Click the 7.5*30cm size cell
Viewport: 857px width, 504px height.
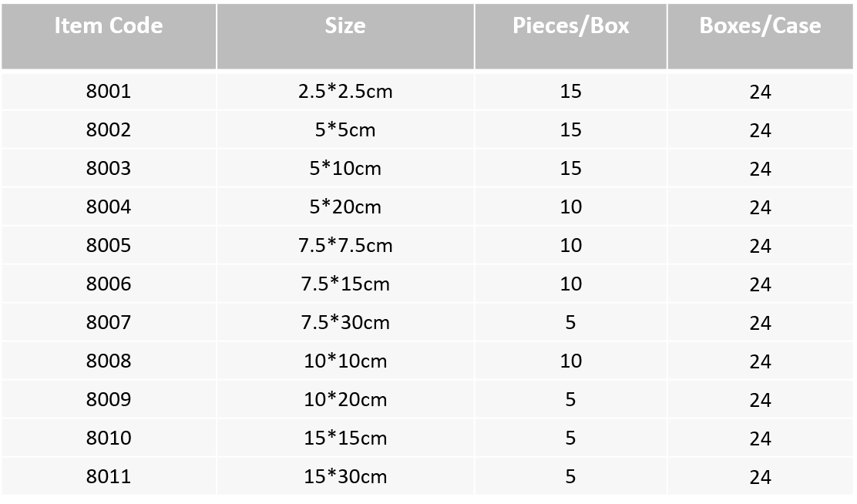(x=345, y=323)
